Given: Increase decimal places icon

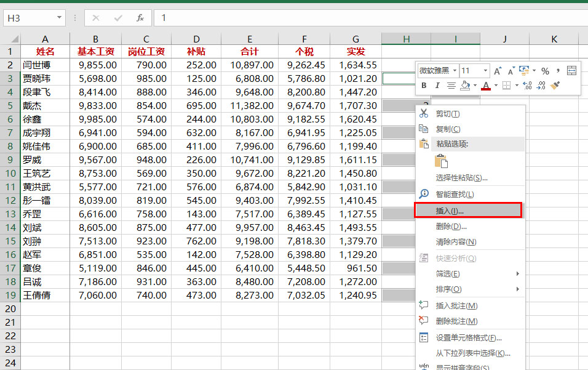Looking at the screenshot, I should coord(527,86).
